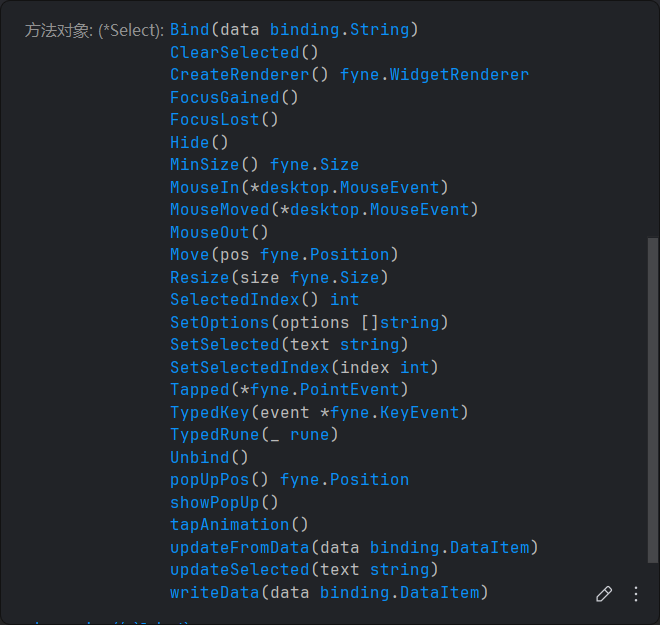Click the updateFromData method link
The height and width of the screenshot is (625, 660).
[239, 547]
